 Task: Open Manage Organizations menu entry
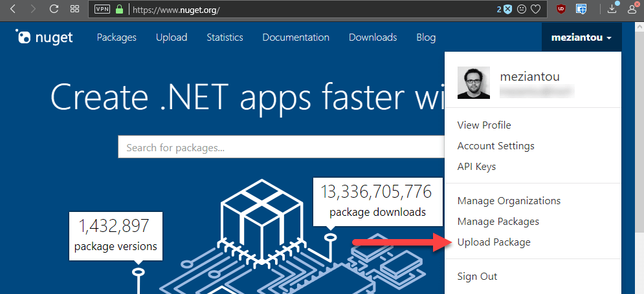[509, 201]
